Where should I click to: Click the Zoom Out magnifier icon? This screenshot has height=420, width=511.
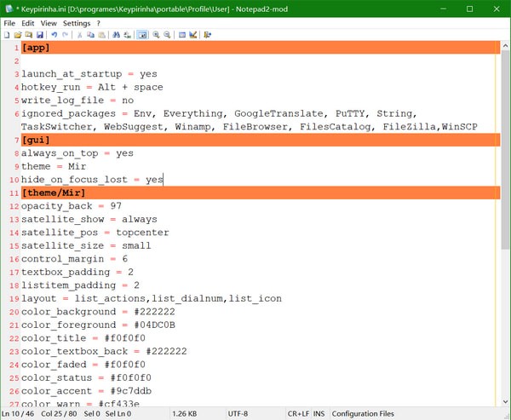pyautogui.click(x=168, y=35)
